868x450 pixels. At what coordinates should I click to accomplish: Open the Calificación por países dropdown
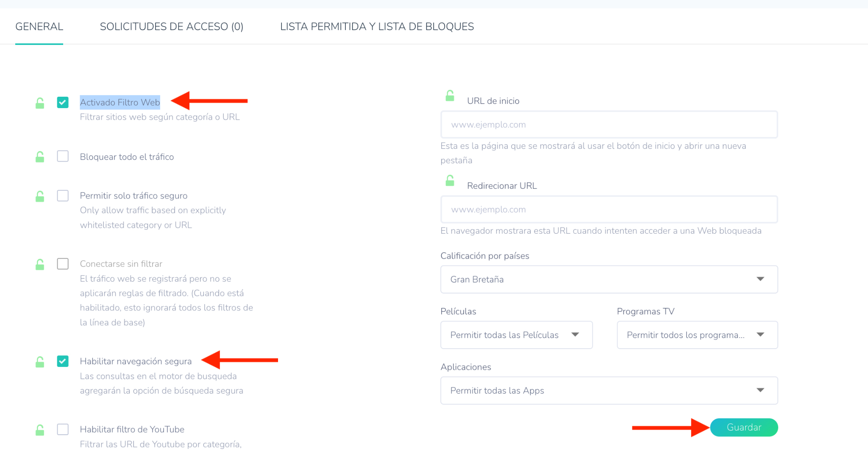(x=609, y=279)
